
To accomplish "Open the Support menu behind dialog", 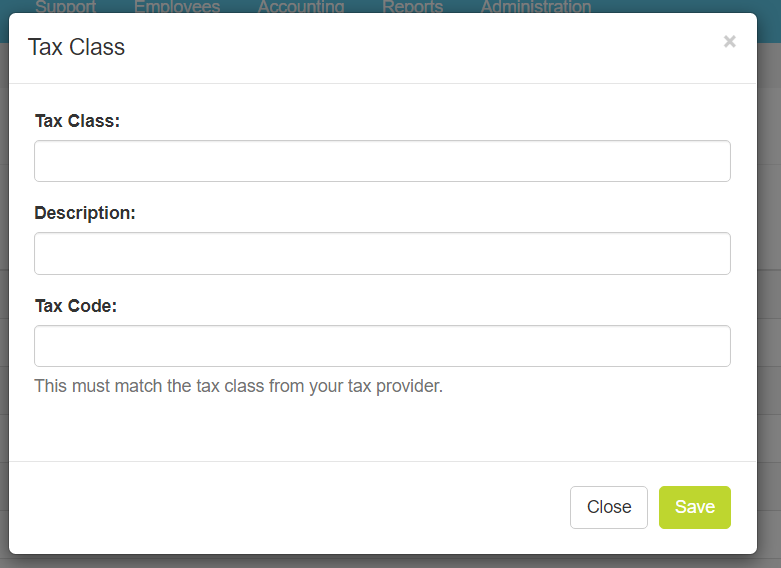I will coord(66,6).
